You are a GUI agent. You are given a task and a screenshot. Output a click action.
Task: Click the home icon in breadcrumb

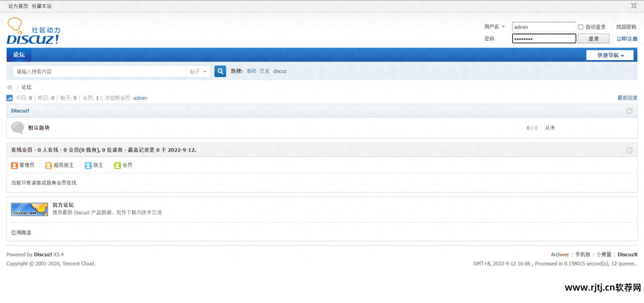[x=10, y=87]
